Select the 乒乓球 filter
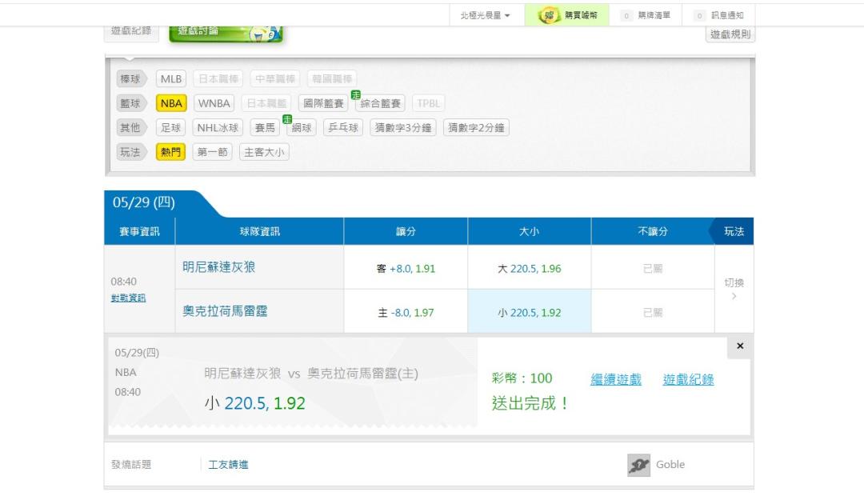Image resolution: width=864 pixels, height=504 pixels. click(343, 128)
